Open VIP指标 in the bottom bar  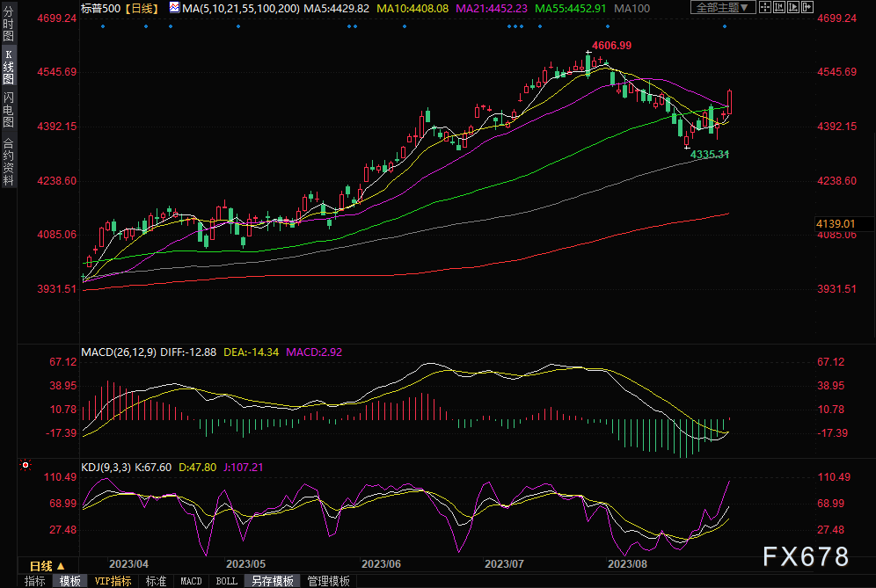coord(113,581)
